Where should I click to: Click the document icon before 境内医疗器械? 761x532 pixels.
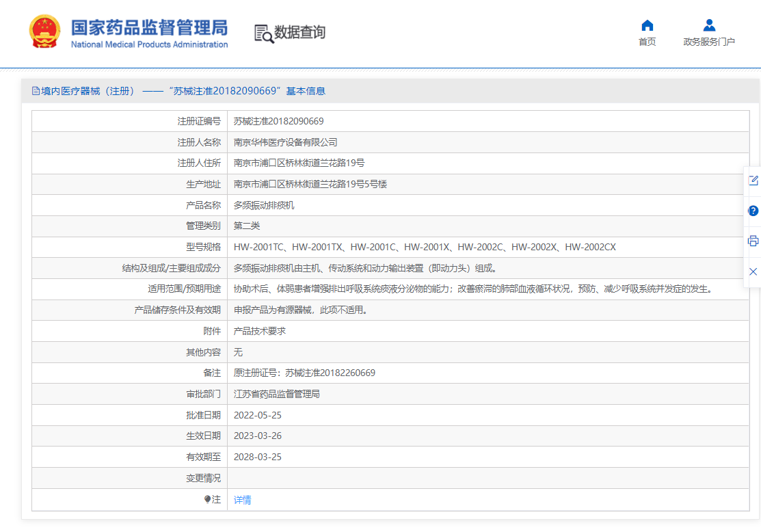click(36, 91)
